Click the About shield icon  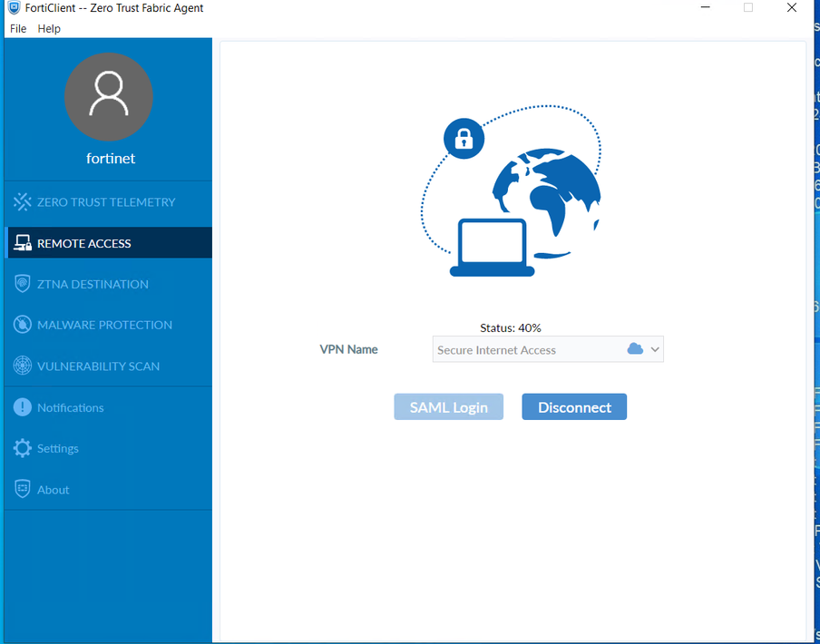click(23, 489)
